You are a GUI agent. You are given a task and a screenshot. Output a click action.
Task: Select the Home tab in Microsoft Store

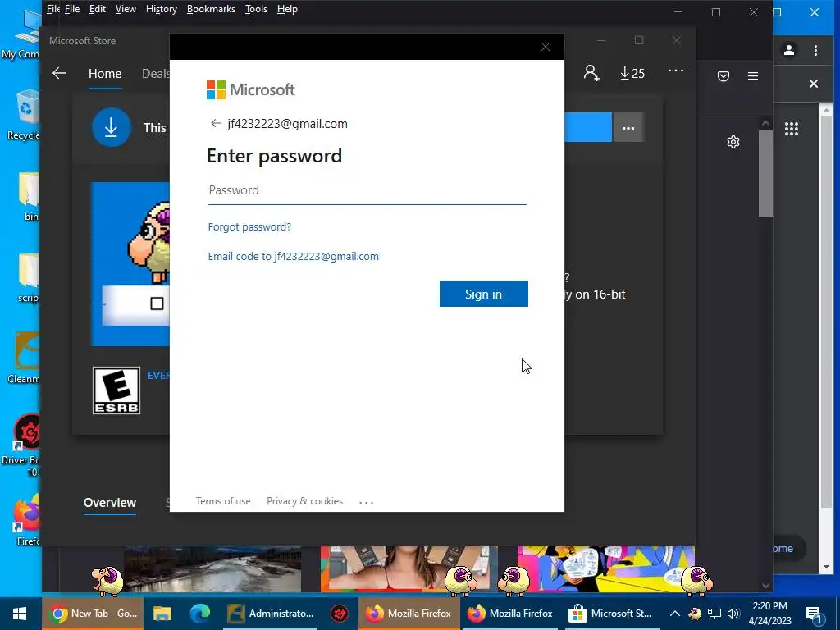105,73
